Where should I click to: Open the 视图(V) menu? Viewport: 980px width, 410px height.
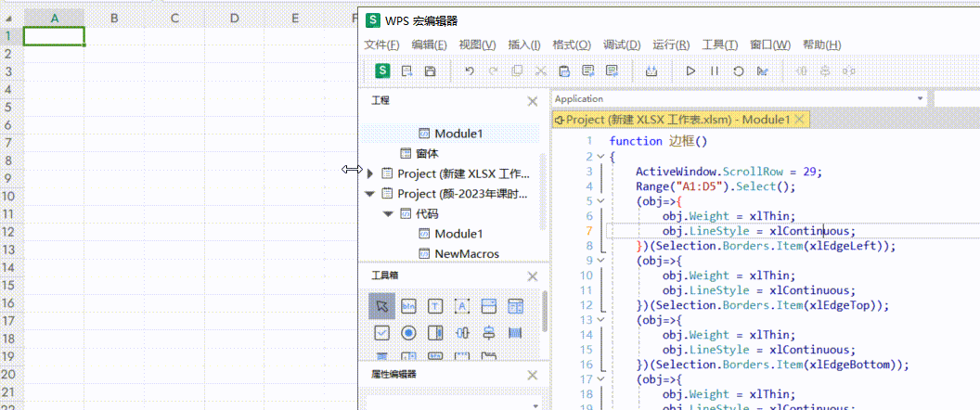click(x=478, y=45)
